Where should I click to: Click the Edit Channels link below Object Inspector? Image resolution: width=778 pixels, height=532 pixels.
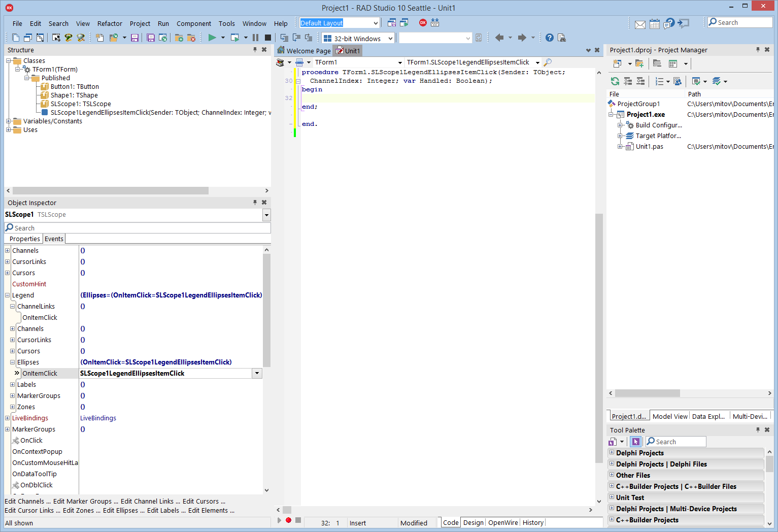coord(25,501)
